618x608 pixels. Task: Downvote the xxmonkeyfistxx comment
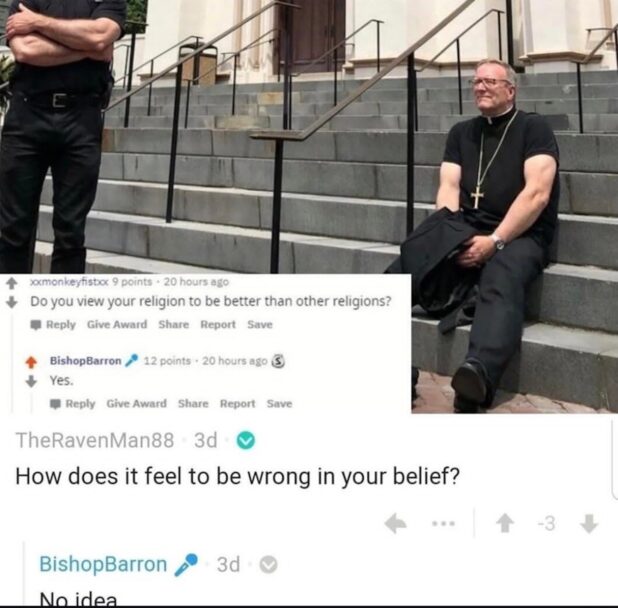pyautogui.click(x=12, y=302)
